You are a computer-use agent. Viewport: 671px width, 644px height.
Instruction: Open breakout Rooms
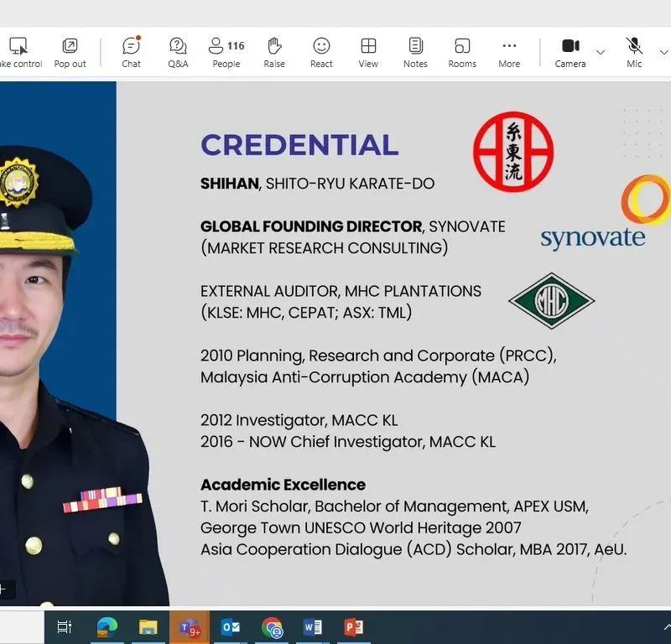pyautogui.click(x=462, y=53)
